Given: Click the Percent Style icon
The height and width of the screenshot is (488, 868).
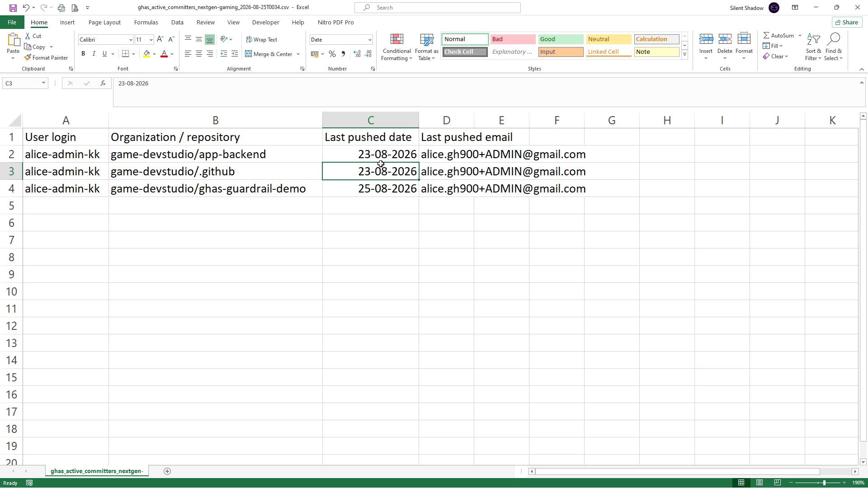Looking at the screenshot, I should [x=332, y=54].
